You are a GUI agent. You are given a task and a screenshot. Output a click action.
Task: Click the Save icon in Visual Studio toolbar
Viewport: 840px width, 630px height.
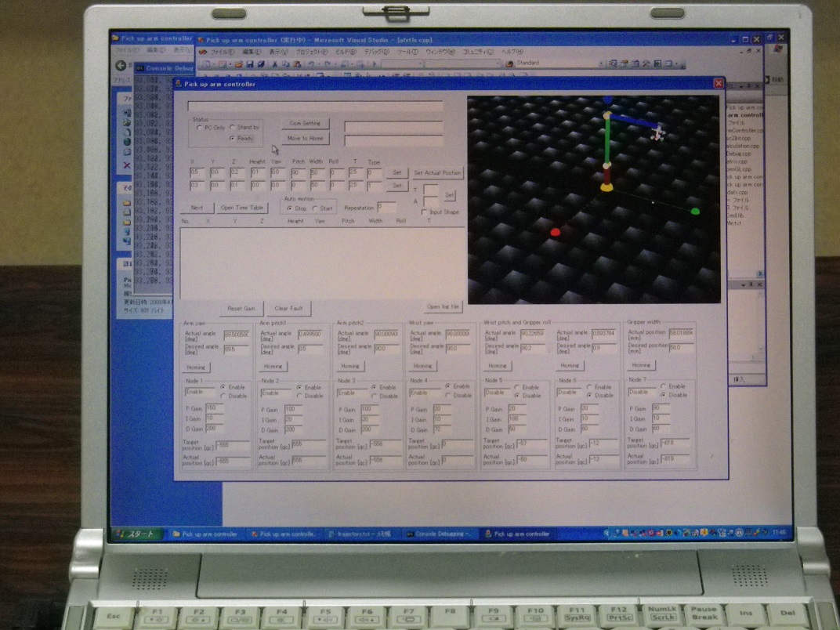250,64
